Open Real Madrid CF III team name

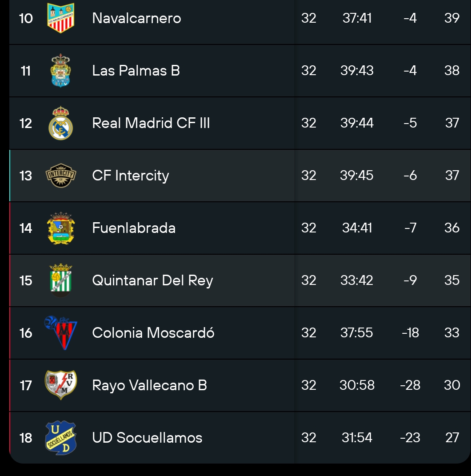point(151,123)
